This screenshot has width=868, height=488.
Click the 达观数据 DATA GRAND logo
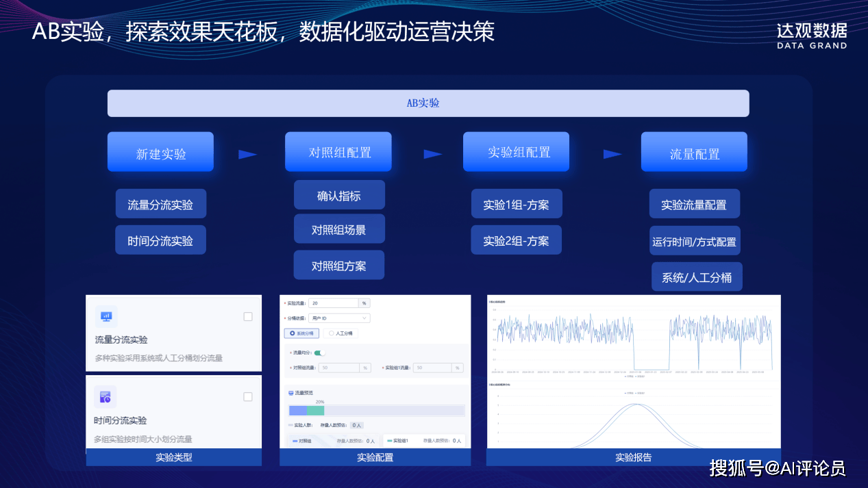[812, 36]
